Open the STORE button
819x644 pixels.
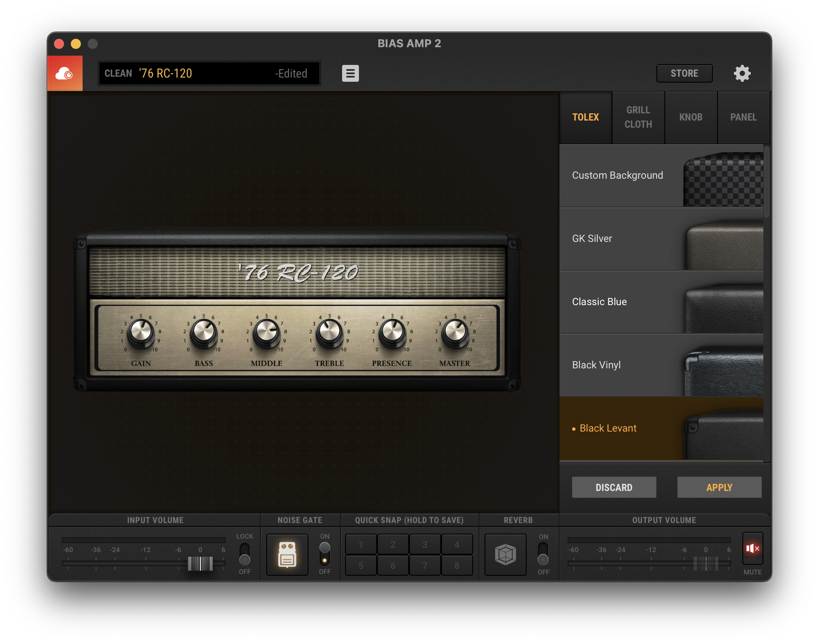[684, 73]
